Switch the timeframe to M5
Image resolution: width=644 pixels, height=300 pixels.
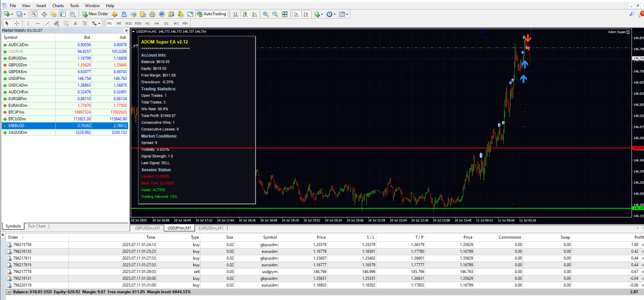pyautogui.click(x=119, y=23)
